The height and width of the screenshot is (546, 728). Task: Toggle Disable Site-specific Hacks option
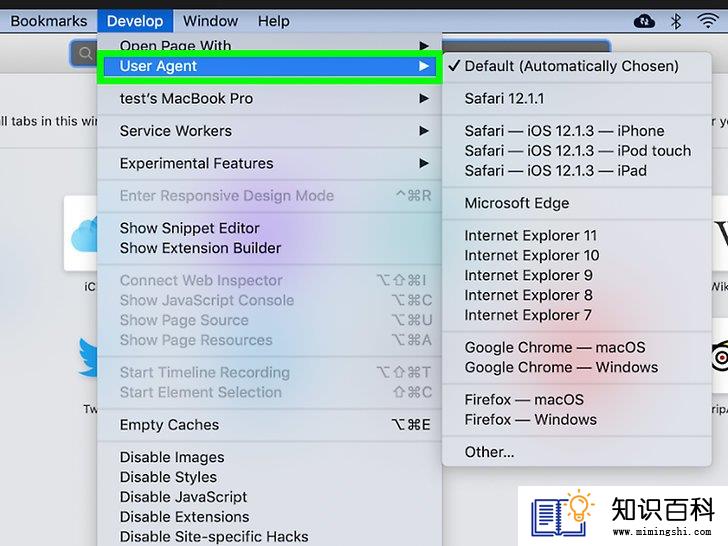[x=269, y=537]
